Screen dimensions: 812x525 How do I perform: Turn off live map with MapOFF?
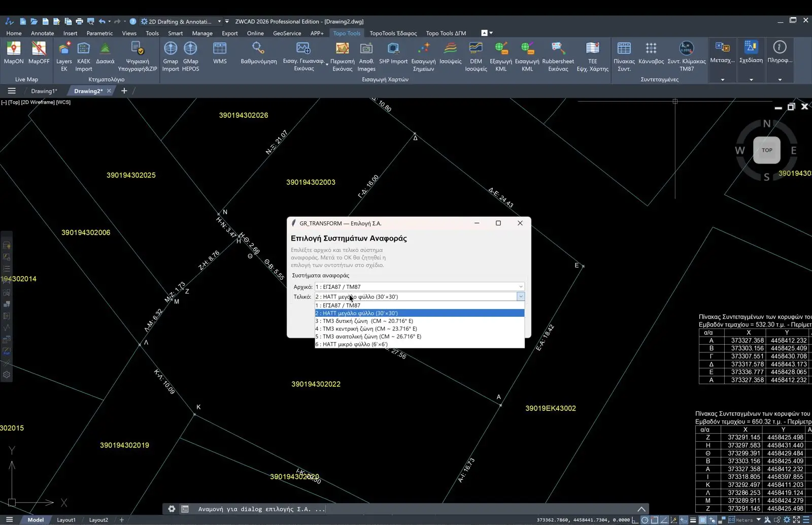click(x=39, y=53)
